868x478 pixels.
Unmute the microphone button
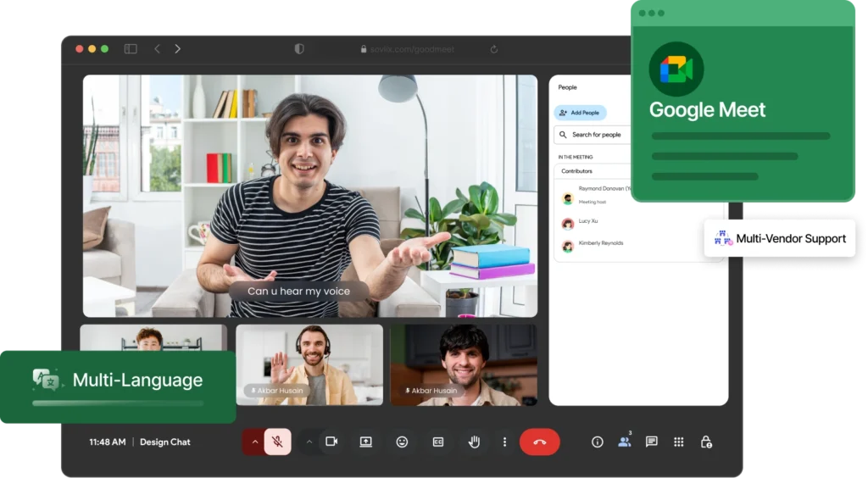[277, 442]
